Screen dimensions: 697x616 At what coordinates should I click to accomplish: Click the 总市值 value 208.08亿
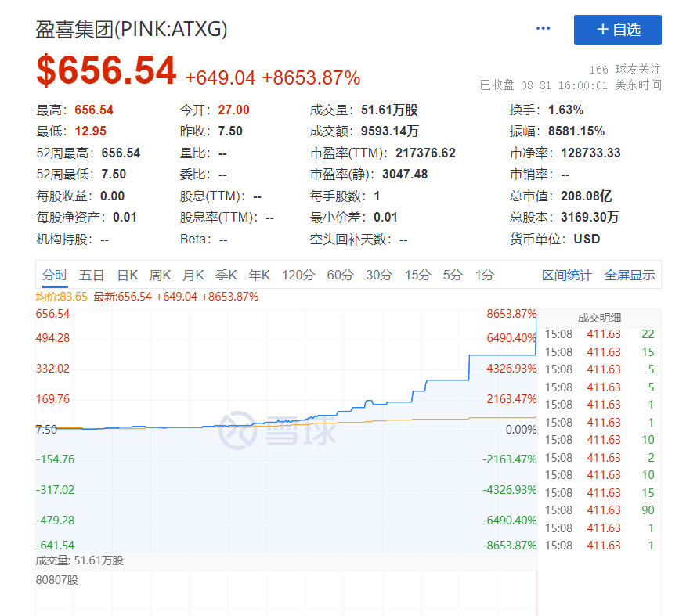tap(587, 196)
